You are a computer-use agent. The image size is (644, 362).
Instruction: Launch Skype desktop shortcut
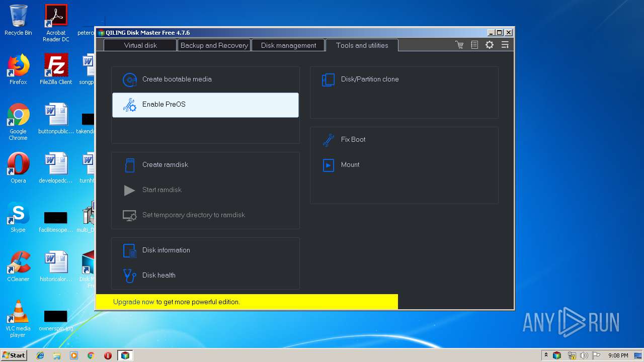click(18, 217)
